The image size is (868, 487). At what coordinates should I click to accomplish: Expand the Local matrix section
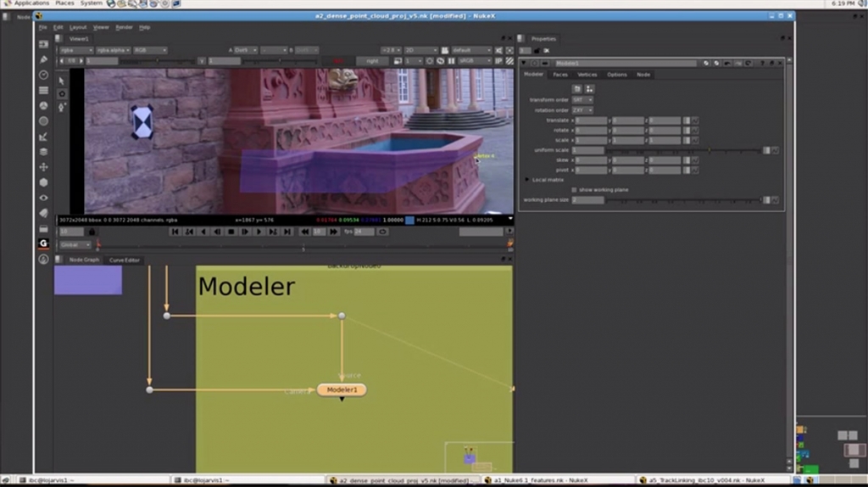point(526,180)
